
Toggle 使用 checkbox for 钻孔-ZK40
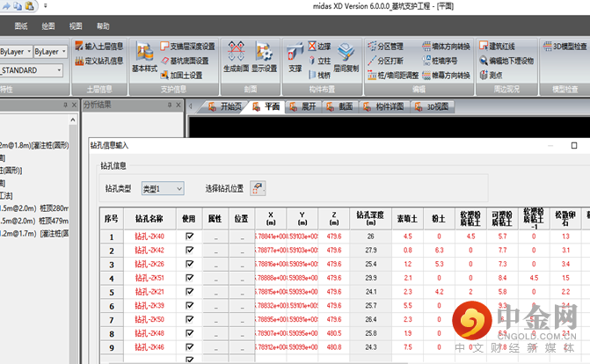click(190, 237)
